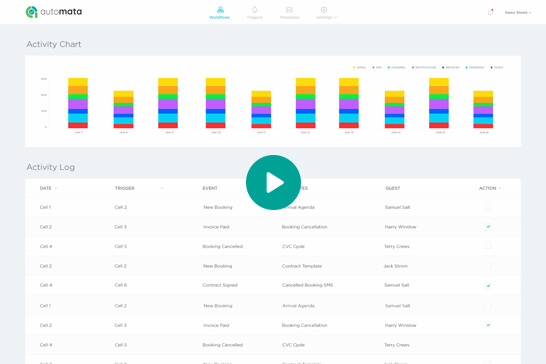
Task: Open the Templates tab
Action: (289, 13)
